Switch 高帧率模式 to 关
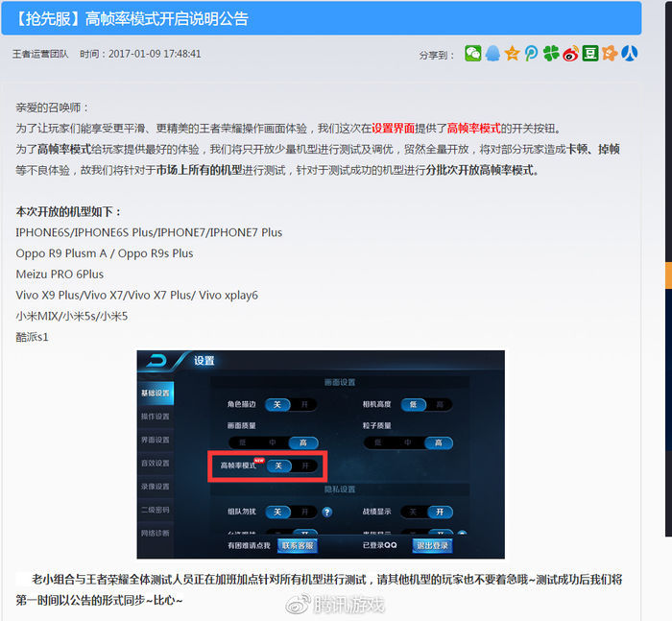 point(278,466)
